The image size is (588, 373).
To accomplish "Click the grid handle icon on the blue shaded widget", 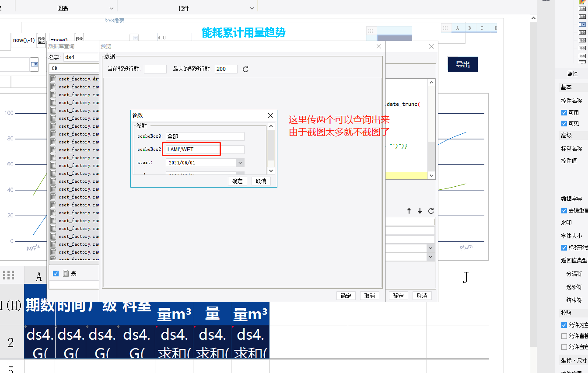I will pyautogui.click(x=371, y=31).
